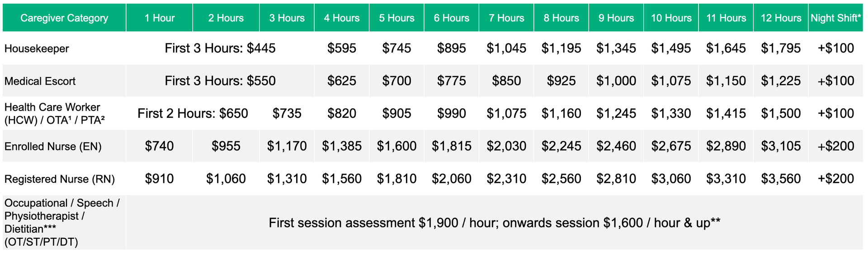Click the First 2 Hours: $650 cell
The width and height of the screenshot is (868, 255).
[x=193, y=113]
